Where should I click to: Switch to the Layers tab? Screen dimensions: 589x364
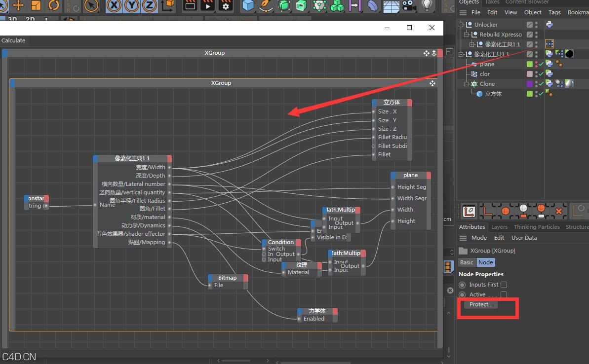499,227
